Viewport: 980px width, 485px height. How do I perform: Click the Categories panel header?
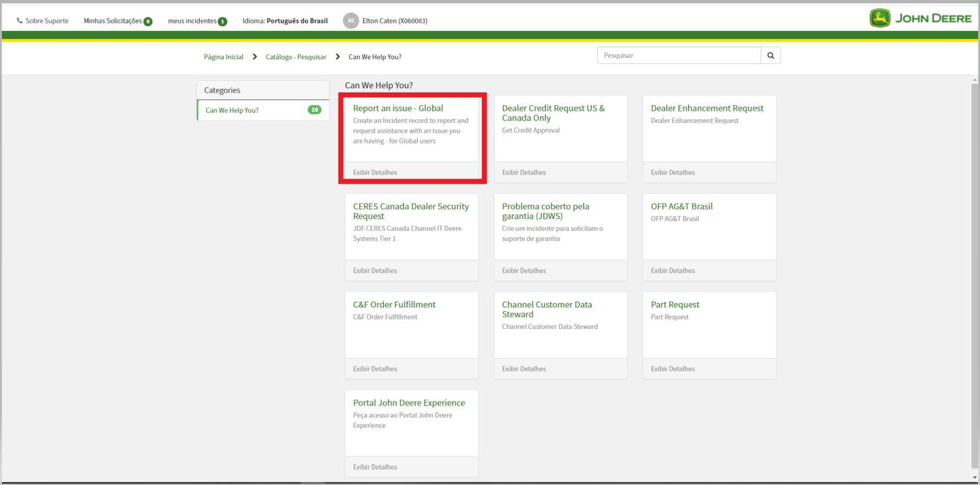tap(263, 90)
